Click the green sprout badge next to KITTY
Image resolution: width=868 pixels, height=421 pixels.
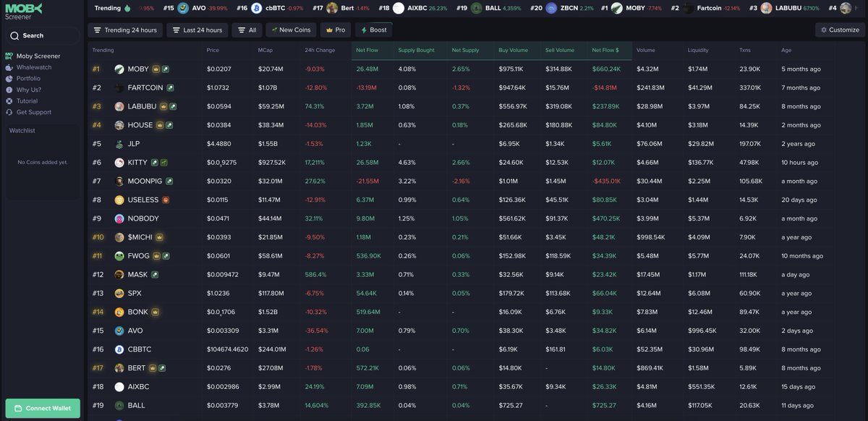pyautogui.click(x=164, y=163)
